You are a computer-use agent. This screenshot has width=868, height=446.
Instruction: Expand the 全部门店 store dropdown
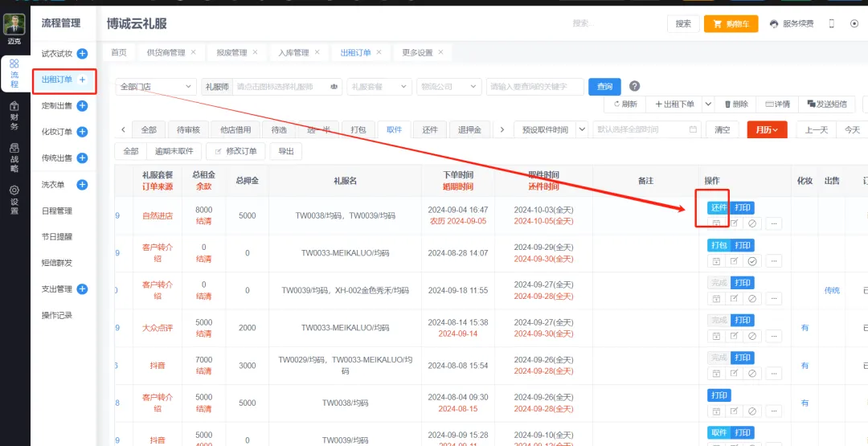pos(156,87)
